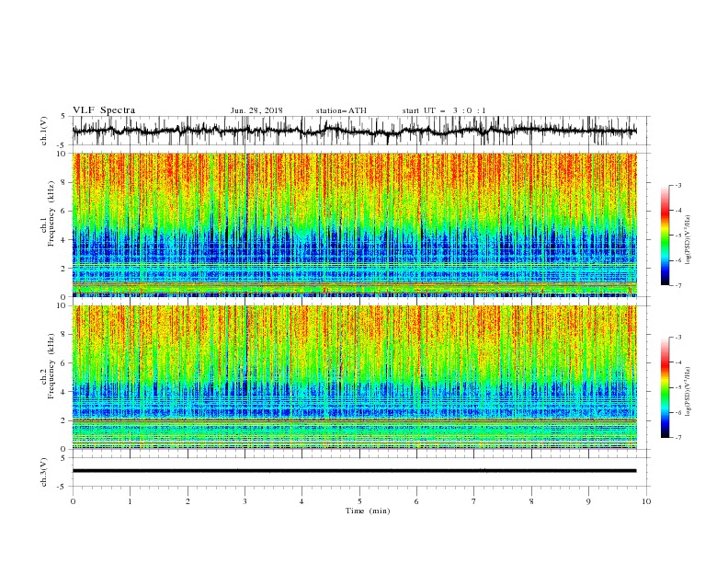
Task: Click time-axis tick label "10" at the right end
Action: pyautogui.click(x=646, y=501)
